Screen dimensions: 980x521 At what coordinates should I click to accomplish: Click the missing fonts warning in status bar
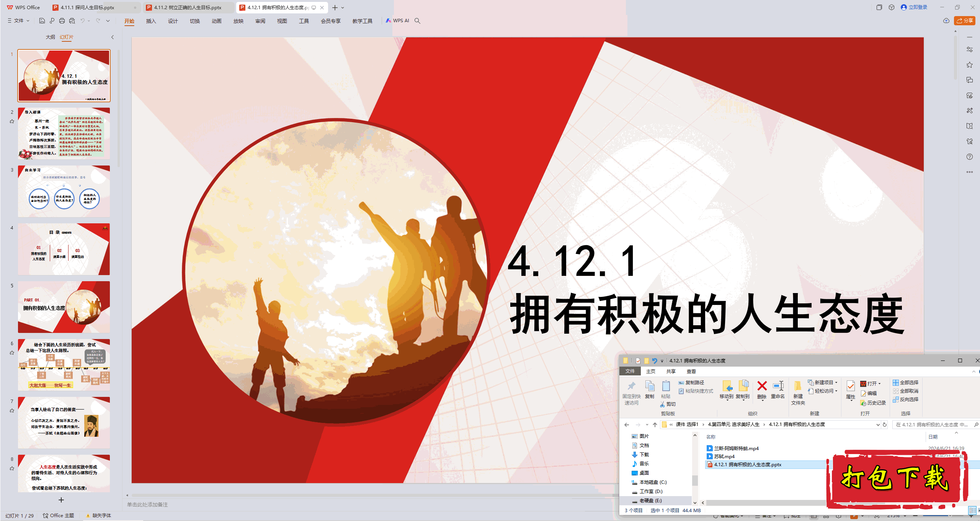pyautogui.click(x=98, y=516)
